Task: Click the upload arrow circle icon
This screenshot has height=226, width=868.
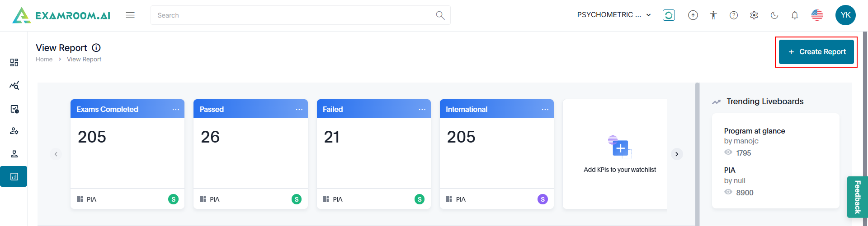Action: pos(693,15)
